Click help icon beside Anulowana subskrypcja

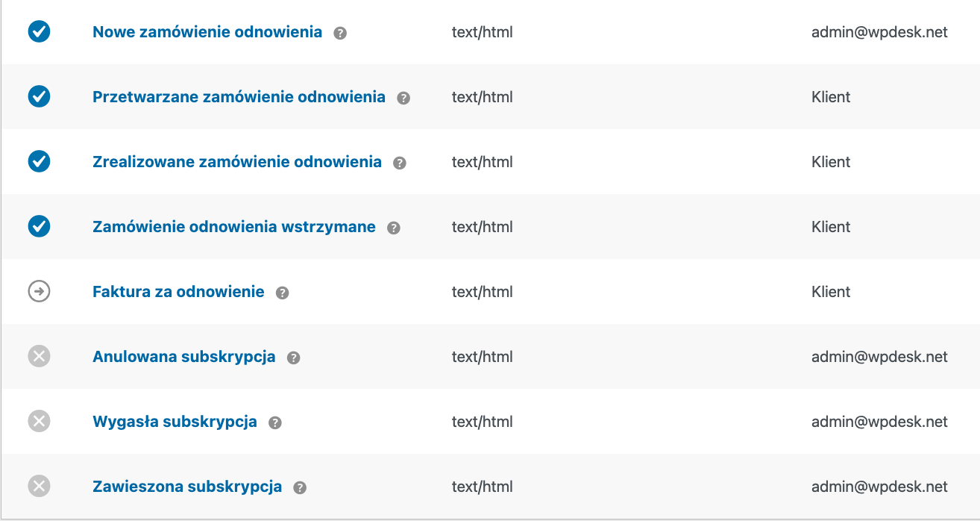click(x=293, y=358)
